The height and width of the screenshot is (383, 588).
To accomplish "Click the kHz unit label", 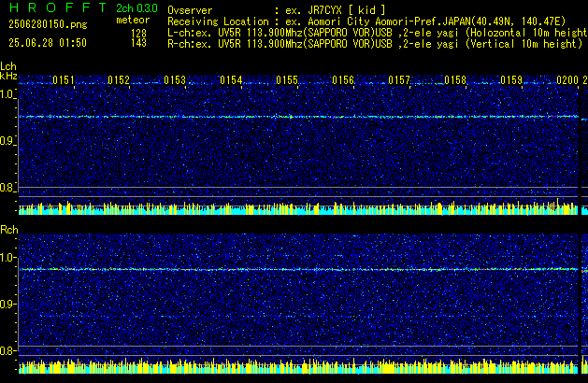I will tap(8, 76).
